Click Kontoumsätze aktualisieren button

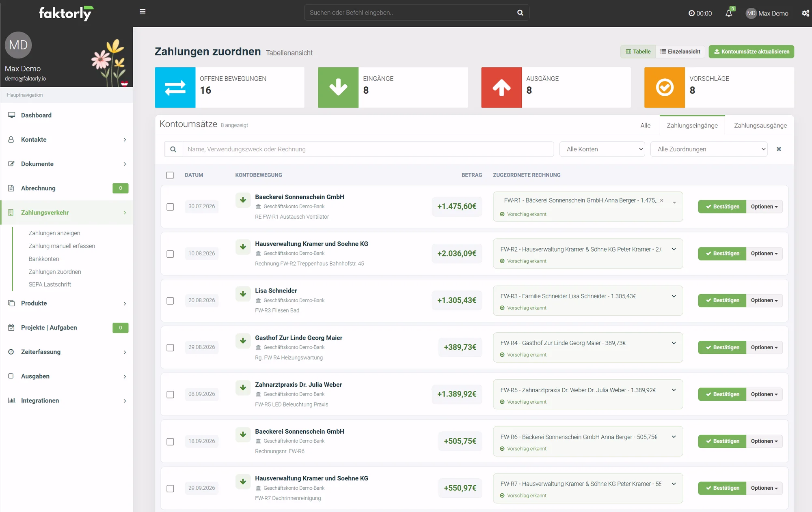coord(751,52)
